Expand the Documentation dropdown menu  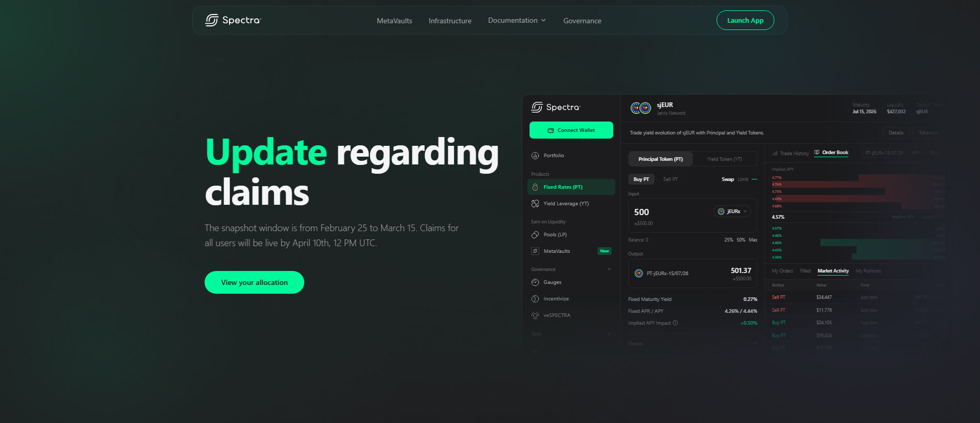tap(517, 20)
